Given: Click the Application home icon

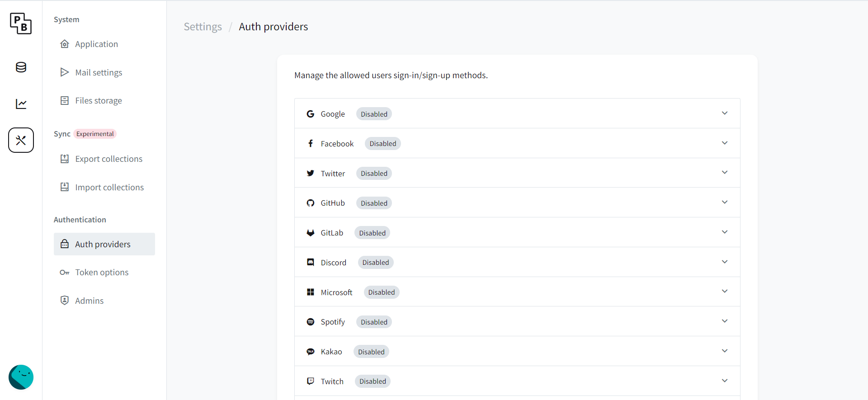Looking at the screenshot, I should 65,44.
